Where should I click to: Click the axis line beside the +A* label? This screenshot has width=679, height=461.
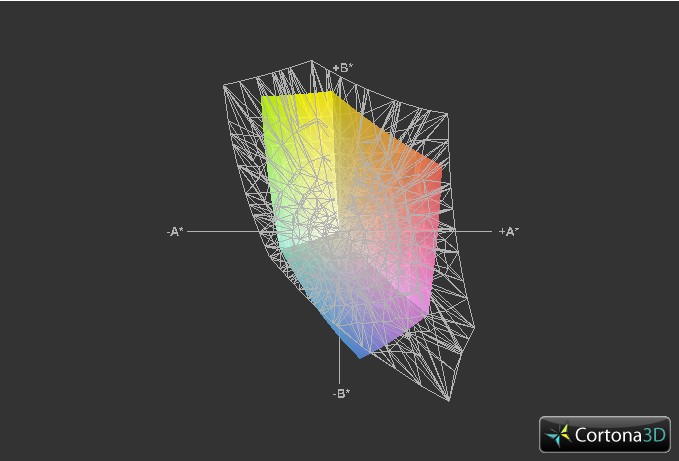click(472, 232)
